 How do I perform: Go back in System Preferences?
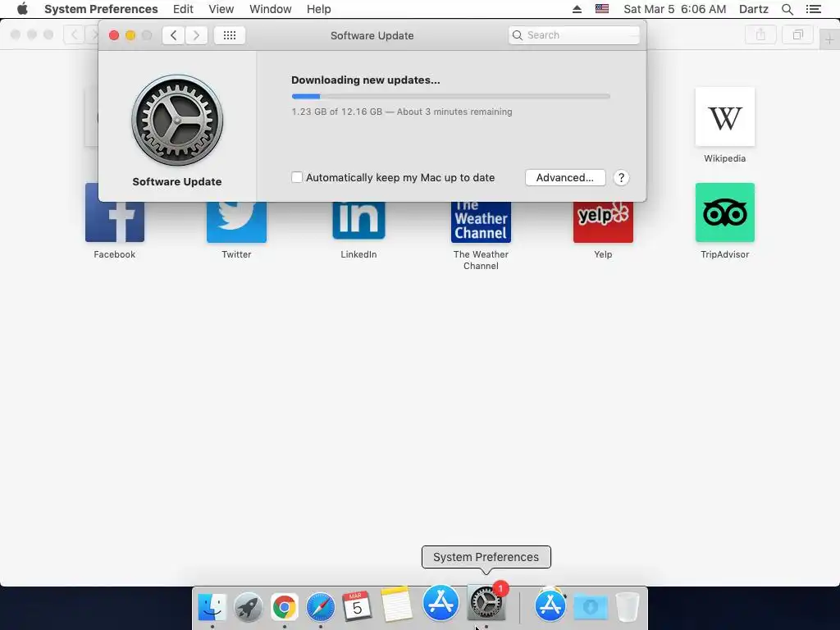pyautogui.click(x=174, y=35)
